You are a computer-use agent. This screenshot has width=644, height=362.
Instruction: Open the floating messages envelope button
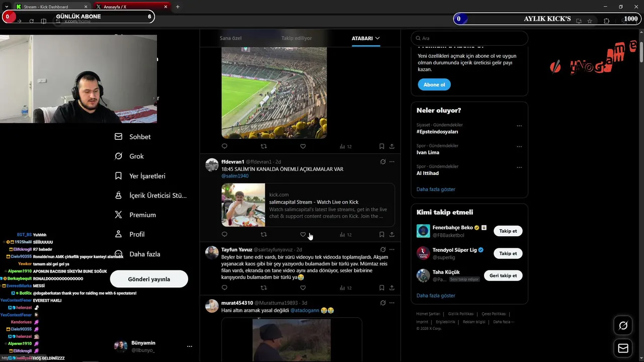coord(623,348)
